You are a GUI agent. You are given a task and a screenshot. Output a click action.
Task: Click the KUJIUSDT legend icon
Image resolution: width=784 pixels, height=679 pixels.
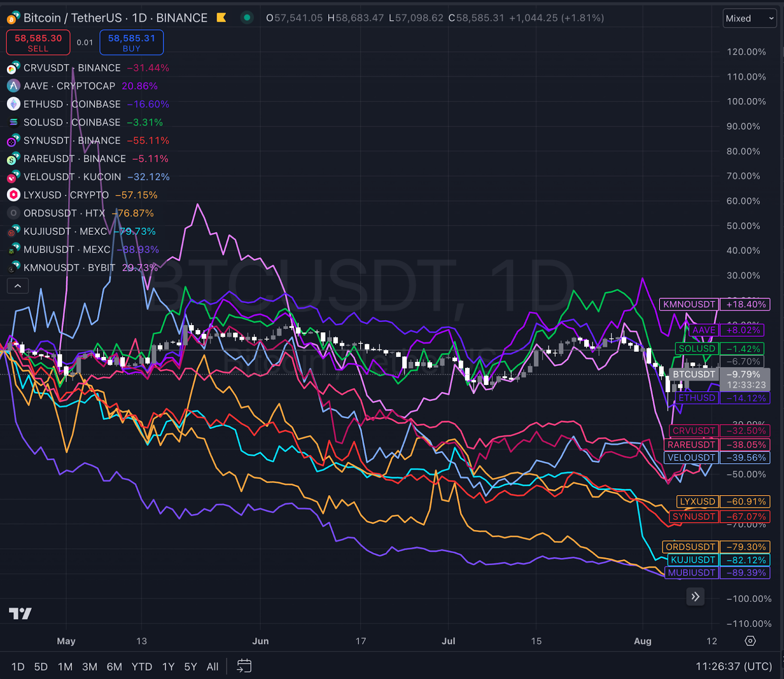click(13, 231)
